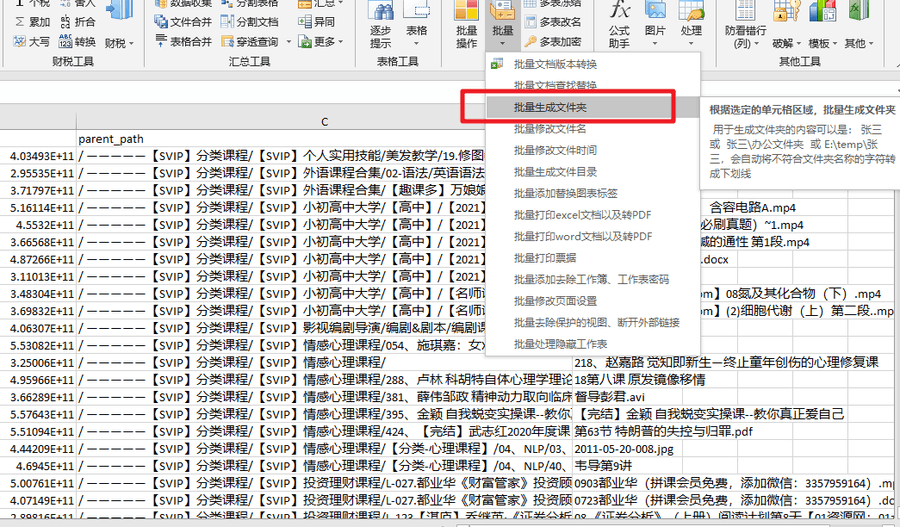
Task: Click cell reading 0903都业华 mp entry
Action: pyautogui.click(x=734, y=483)
